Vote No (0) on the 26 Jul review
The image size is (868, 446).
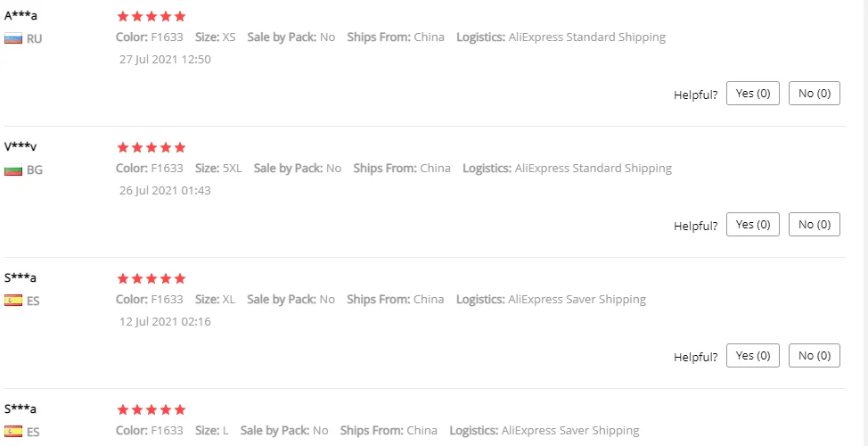tap(814, 225)
